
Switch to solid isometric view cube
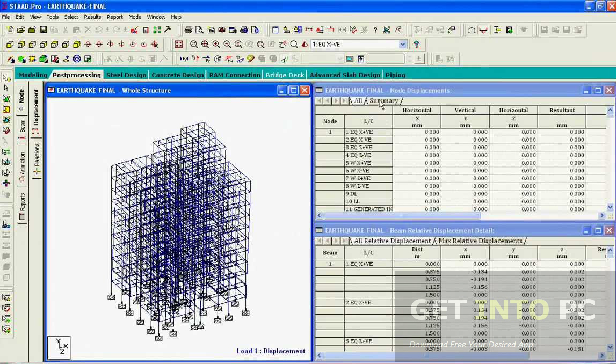coord(77,45)
